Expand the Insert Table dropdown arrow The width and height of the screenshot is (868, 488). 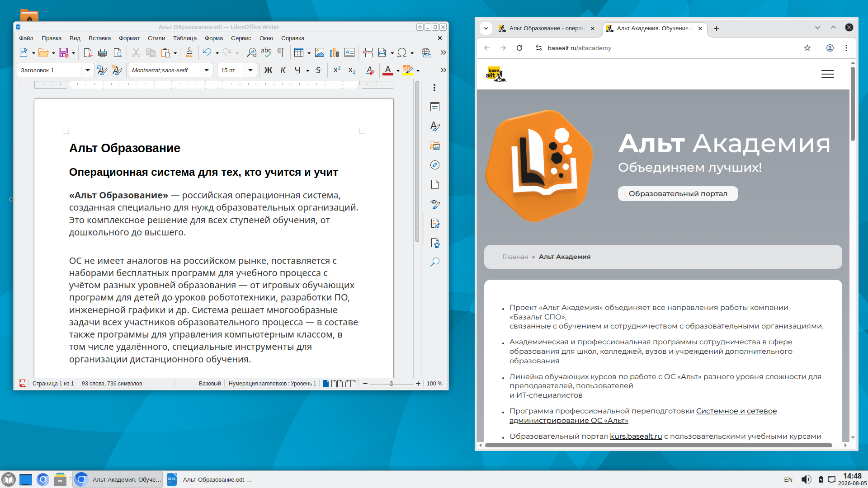309,53
